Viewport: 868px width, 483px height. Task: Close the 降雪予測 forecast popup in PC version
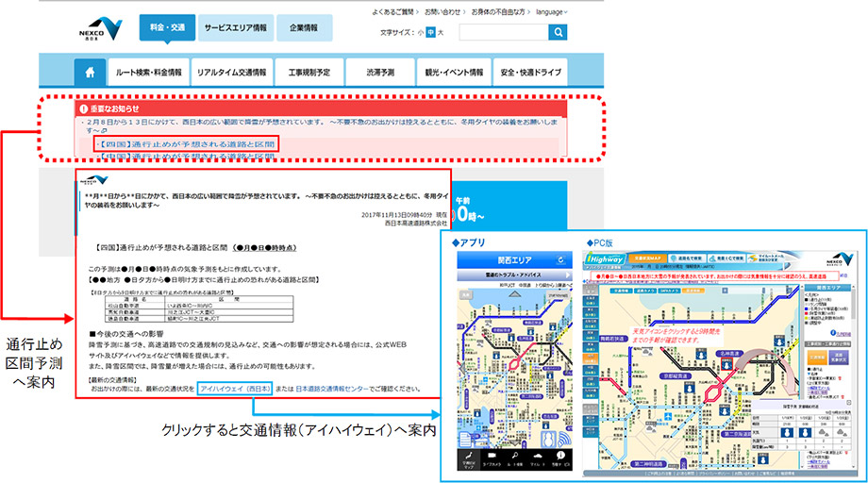coord(848,402)
